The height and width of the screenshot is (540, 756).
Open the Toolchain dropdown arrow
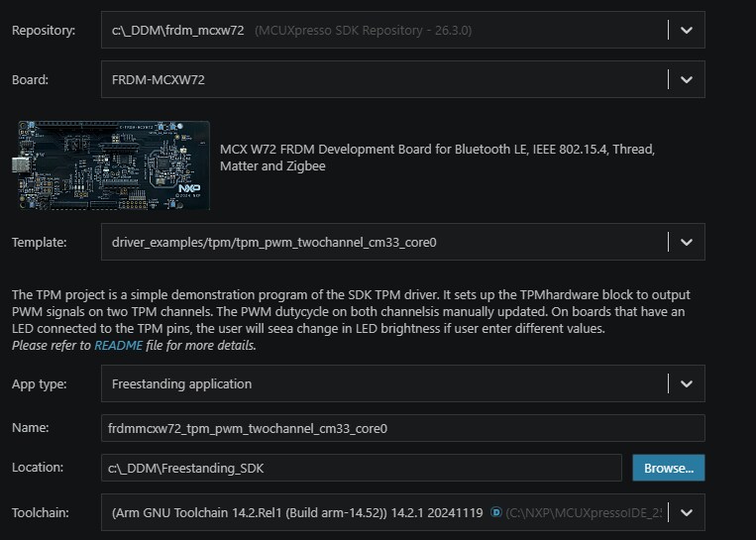tap(687, 512)
